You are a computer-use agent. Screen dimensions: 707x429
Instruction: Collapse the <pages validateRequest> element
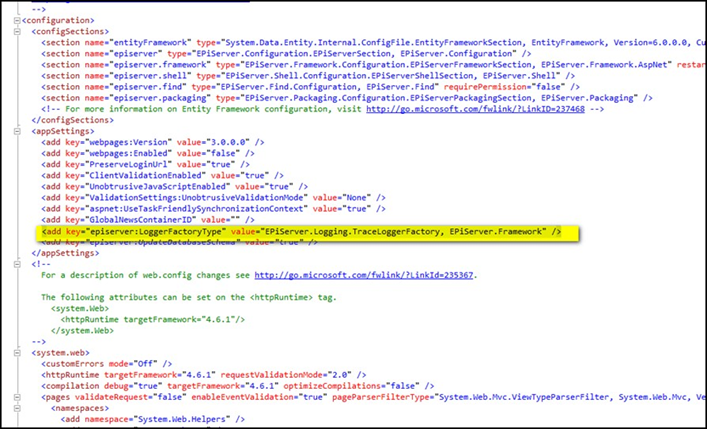[17, 397]
